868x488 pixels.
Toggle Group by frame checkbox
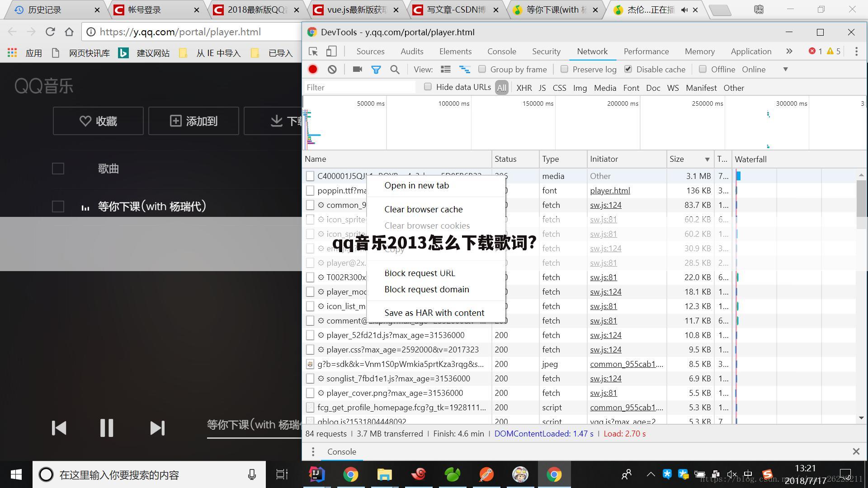(x=482, y=69)
